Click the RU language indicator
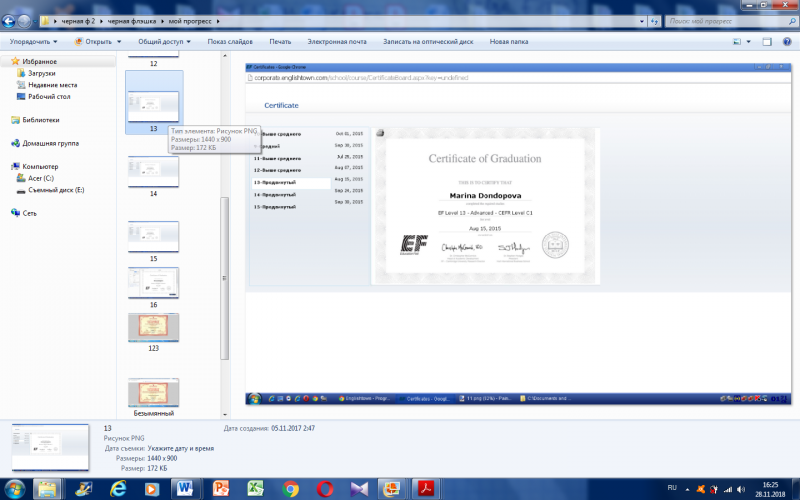This screenshot has height=500, width=800. pyautogui.click(x=672, y=488)
